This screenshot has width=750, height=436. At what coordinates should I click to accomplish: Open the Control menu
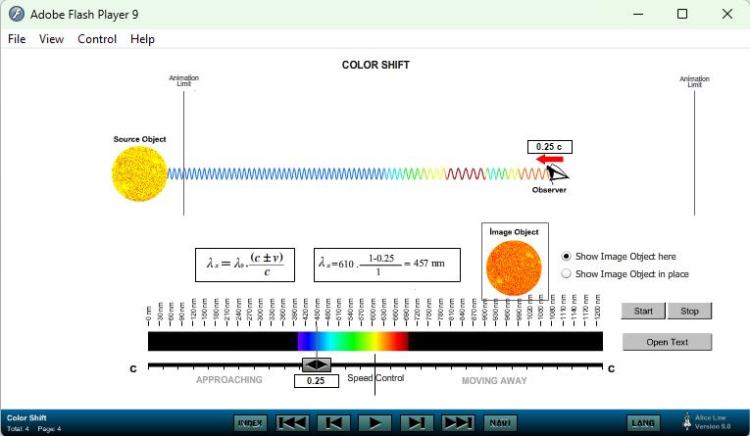[97, 39]
